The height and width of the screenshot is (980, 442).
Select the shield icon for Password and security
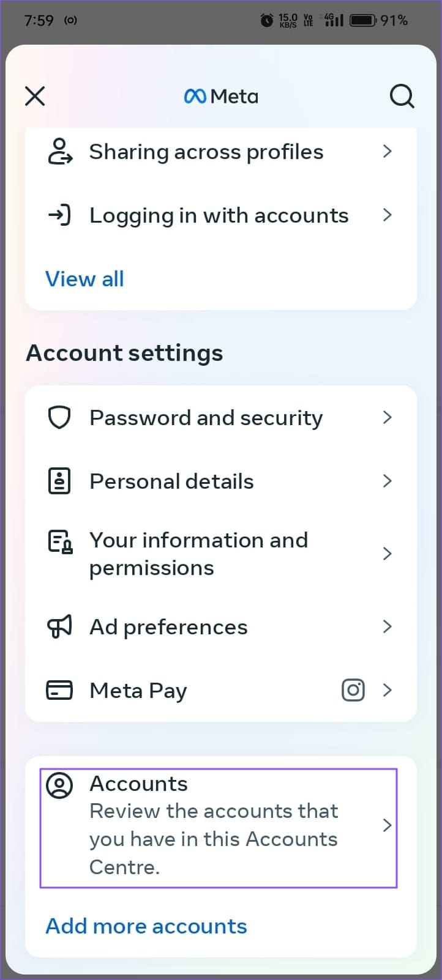click(x=59, y=417)
